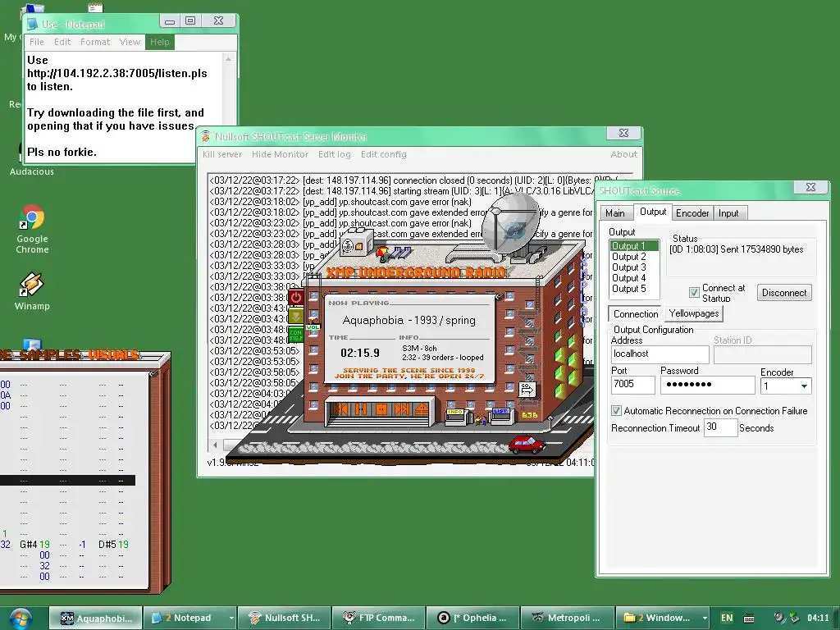This screenshot has width=840, height=630.
Task: Open Notepad File menu
Action: pos(36,42)
